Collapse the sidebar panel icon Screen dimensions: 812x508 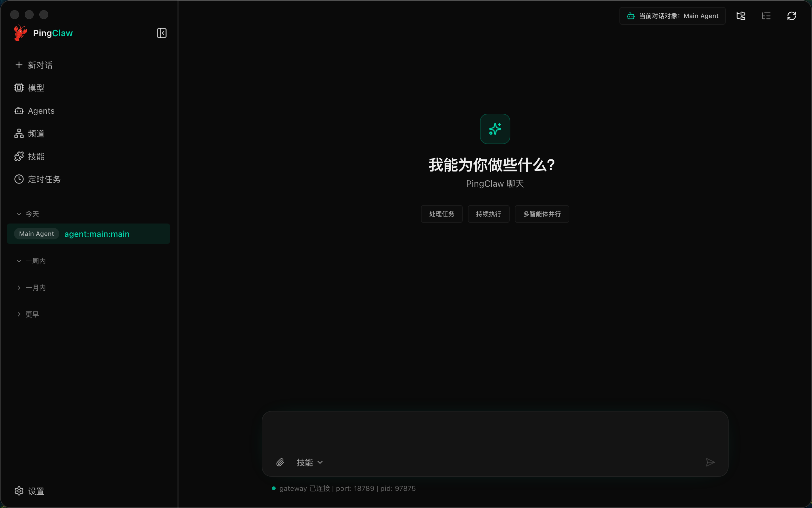[x=162, y=33]
